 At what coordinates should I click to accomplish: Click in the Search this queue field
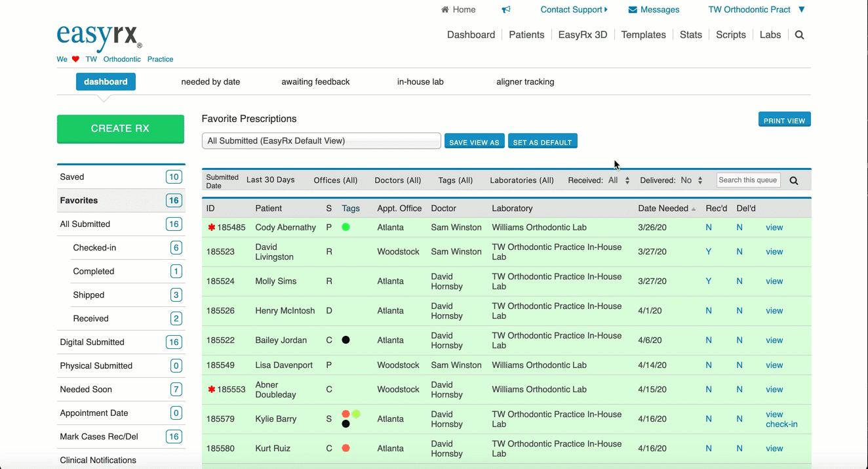[748, 180]
